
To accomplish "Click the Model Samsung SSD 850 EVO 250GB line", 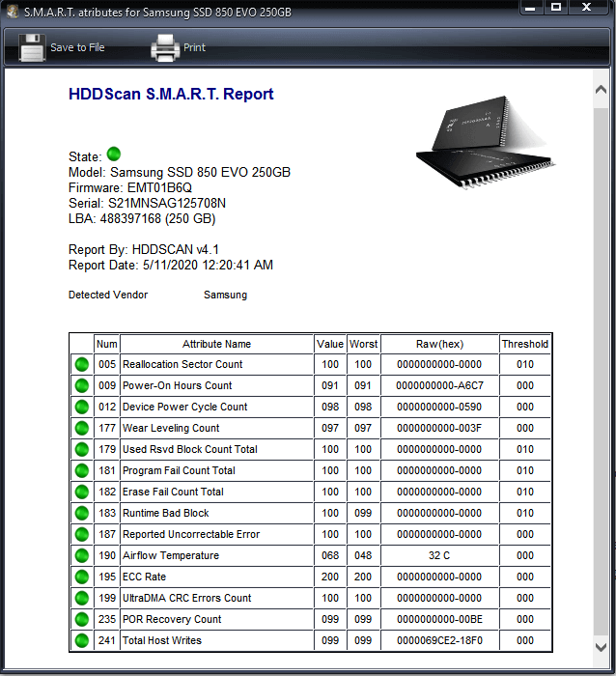I will click(180, 172).
